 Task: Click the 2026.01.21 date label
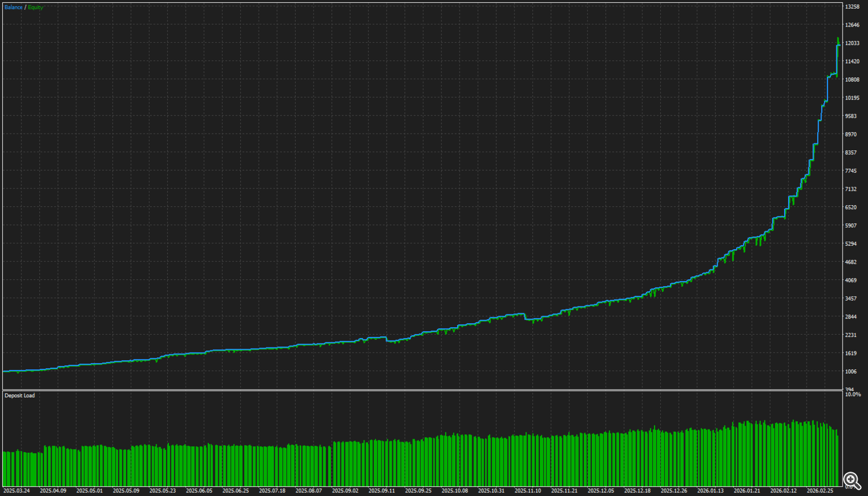[746, 491]
